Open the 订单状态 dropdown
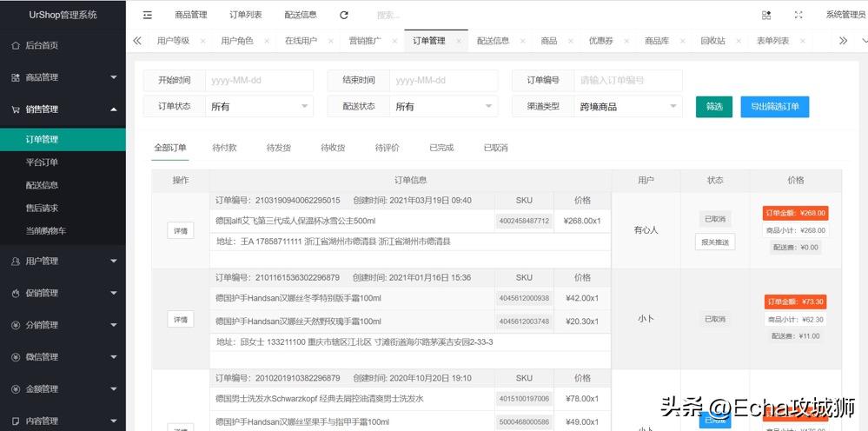 click(x=259, y=106)
